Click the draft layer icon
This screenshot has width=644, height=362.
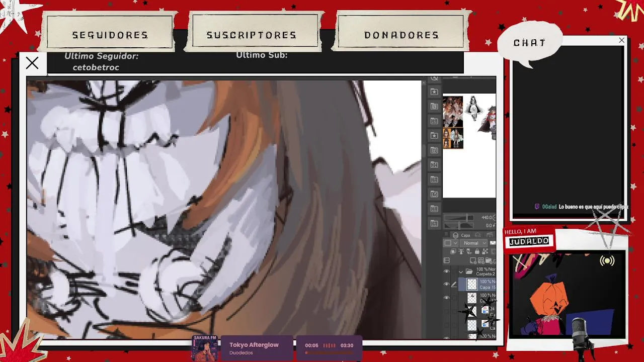469,251
